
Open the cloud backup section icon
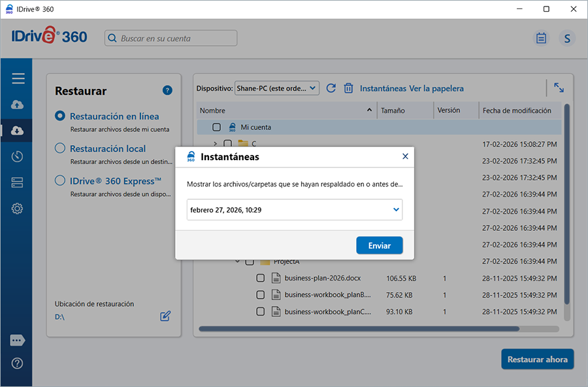point(18,105)
